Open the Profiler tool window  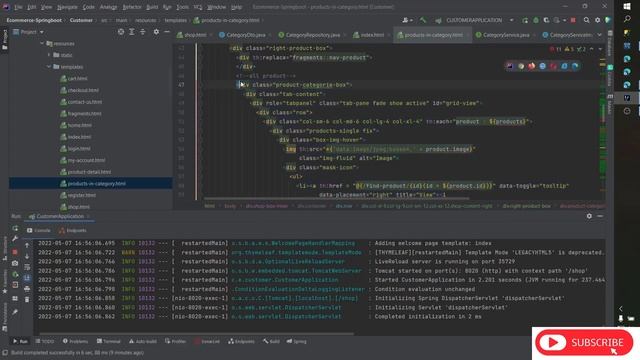tap(176, 341)
